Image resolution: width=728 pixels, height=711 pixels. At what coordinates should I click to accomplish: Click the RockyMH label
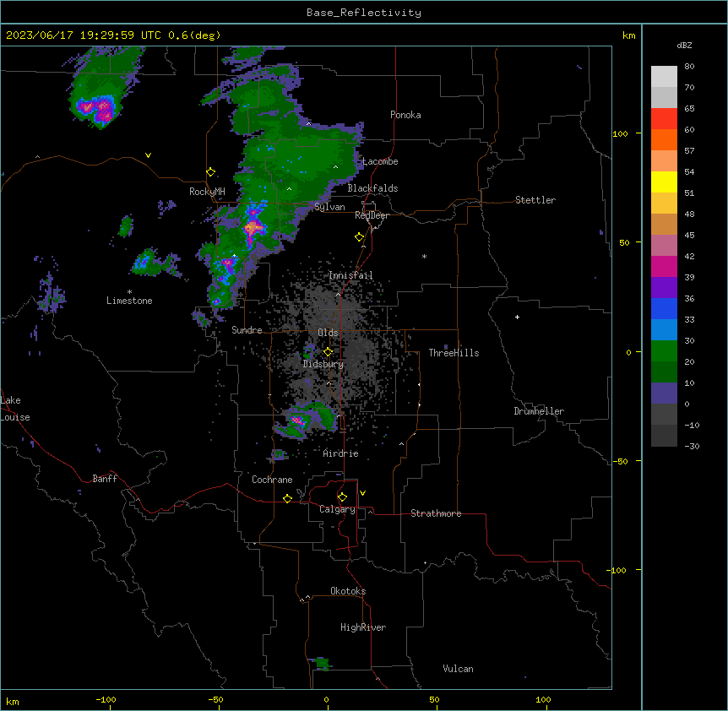click(x=207, y=192)
